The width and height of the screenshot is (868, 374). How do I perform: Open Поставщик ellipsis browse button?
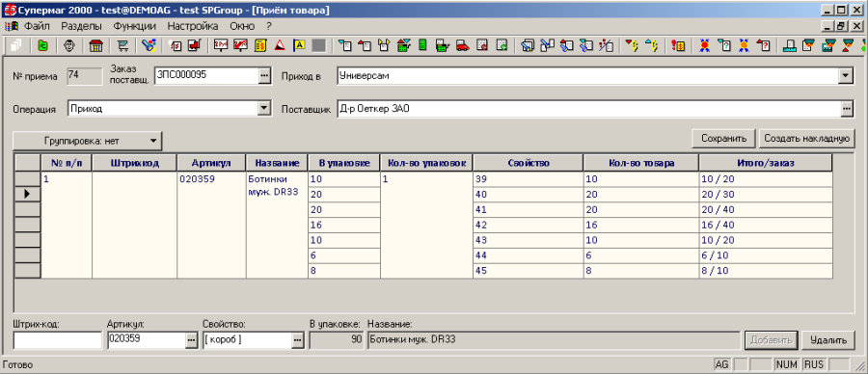[847, 109]
